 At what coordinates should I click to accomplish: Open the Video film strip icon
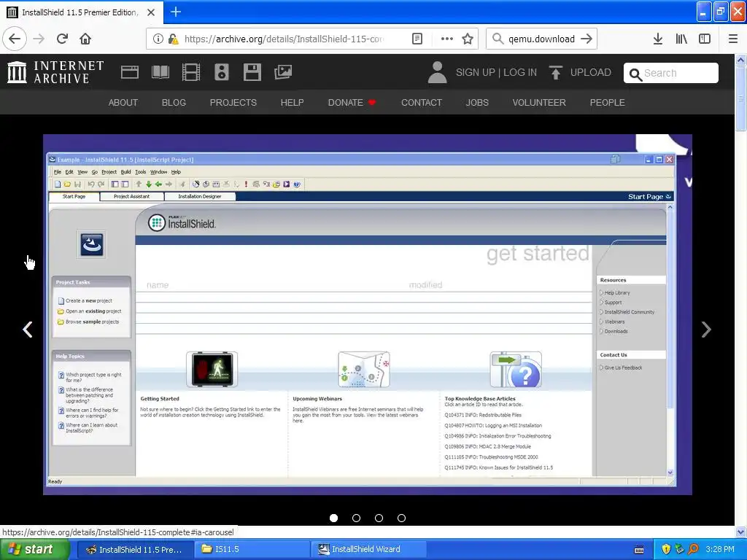[x=190, y=72]
